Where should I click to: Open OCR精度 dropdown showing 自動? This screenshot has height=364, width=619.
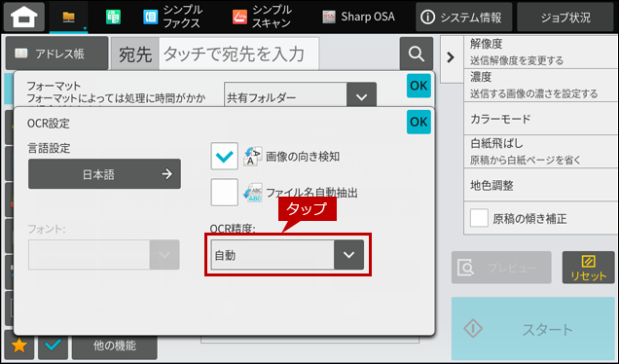[x=287, y=255]
